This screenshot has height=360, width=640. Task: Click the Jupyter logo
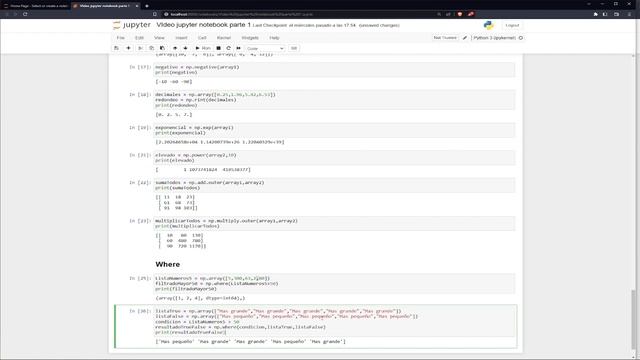131,25
